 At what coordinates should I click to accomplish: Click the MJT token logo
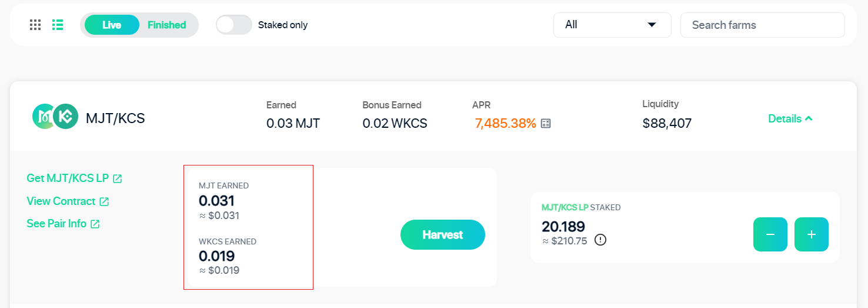point(44,117)
